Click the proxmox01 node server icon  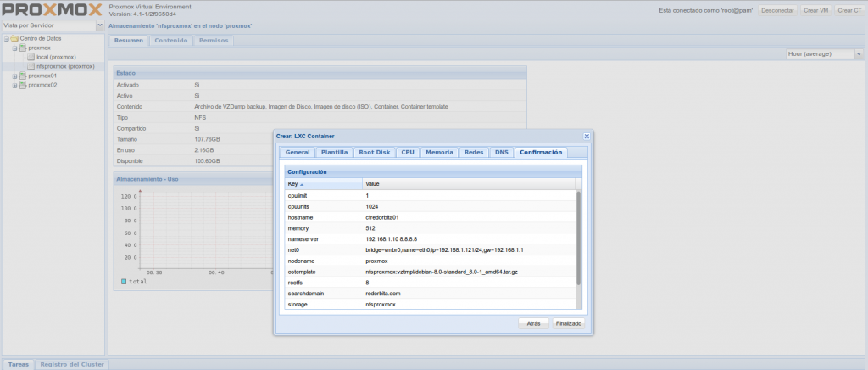point(22,76)
